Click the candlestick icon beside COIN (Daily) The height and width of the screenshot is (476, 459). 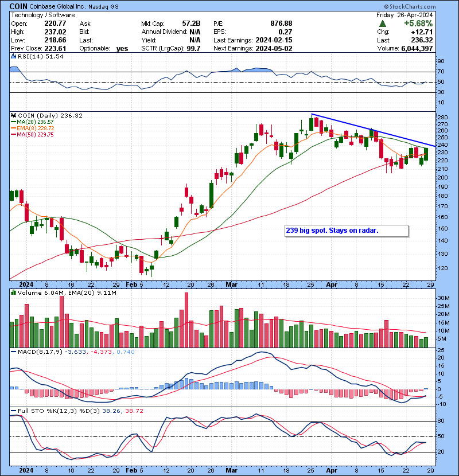(13, 115)
